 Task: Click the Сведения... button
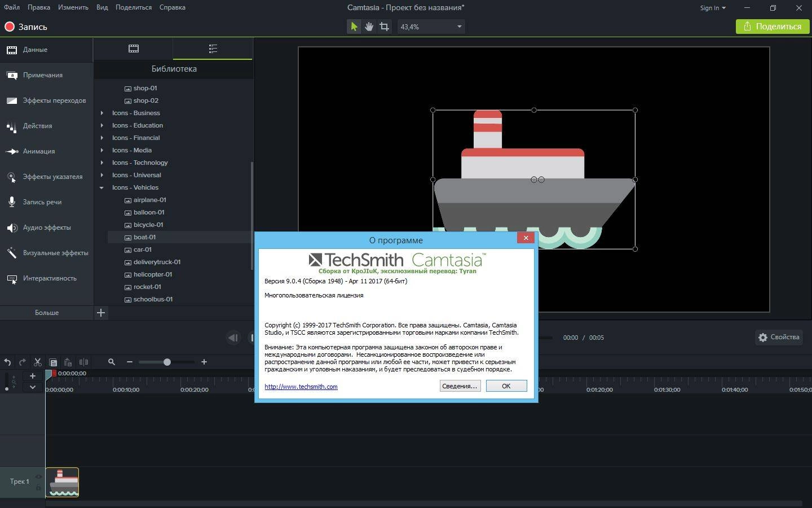pyautogui.click(x=460, y=386)
